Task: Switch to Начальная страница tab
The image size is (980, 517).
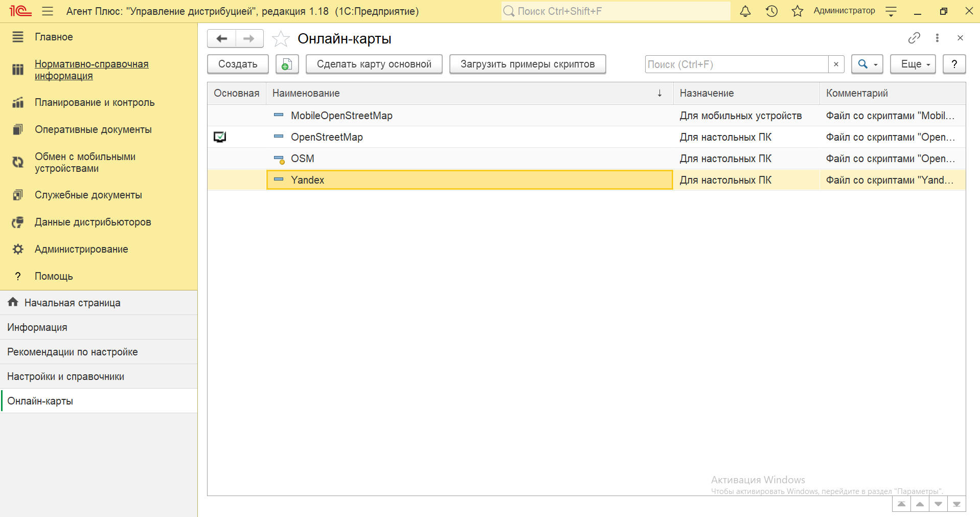Action: point(72,303)
